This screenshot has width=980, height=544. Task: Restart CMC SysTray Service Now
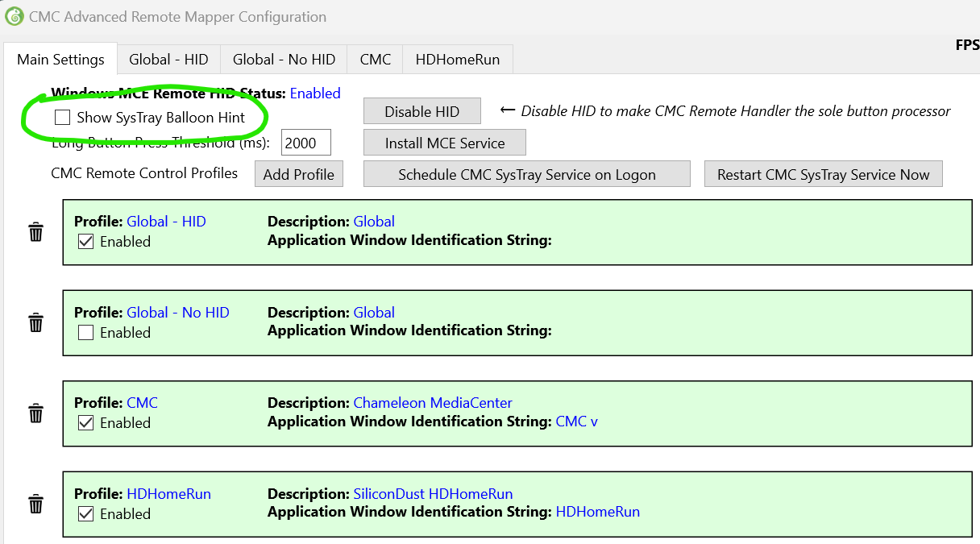coord(824,175)
